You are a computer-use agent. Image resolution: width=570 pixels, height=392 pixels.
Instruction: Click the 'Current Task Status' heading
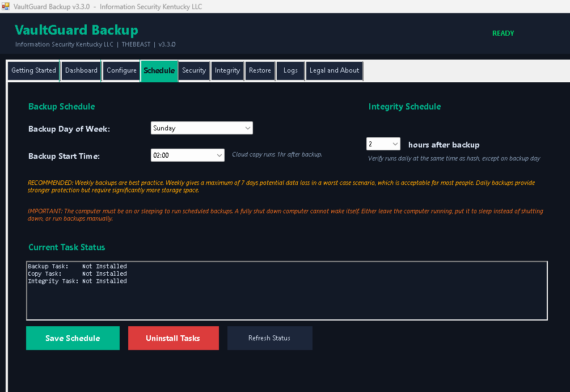click(x=66, y=247)
